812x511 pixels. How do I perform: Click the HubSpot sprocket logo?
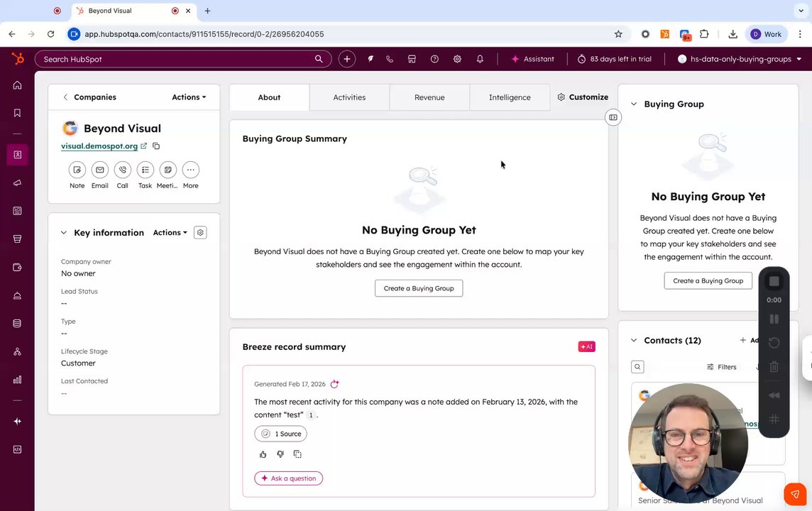coord(18,58)
